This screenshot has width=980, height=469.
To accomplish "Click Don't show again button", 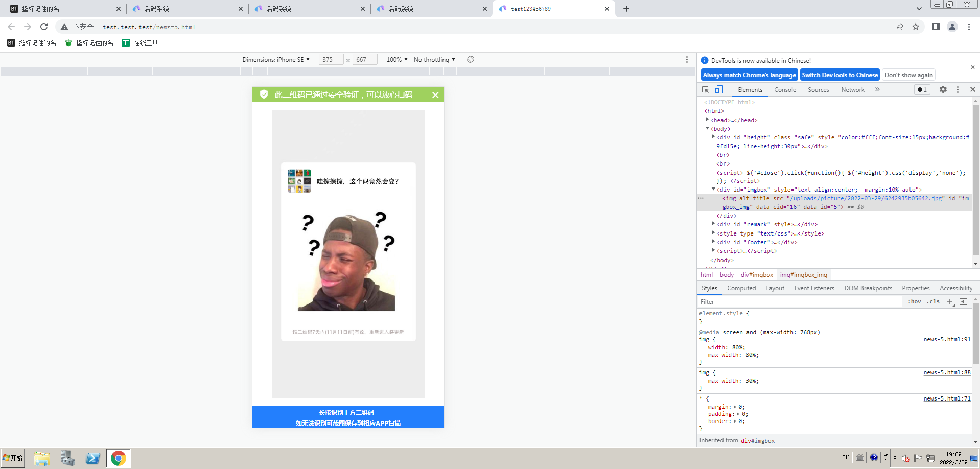I will pyautogui.click(x=908, y=75).
